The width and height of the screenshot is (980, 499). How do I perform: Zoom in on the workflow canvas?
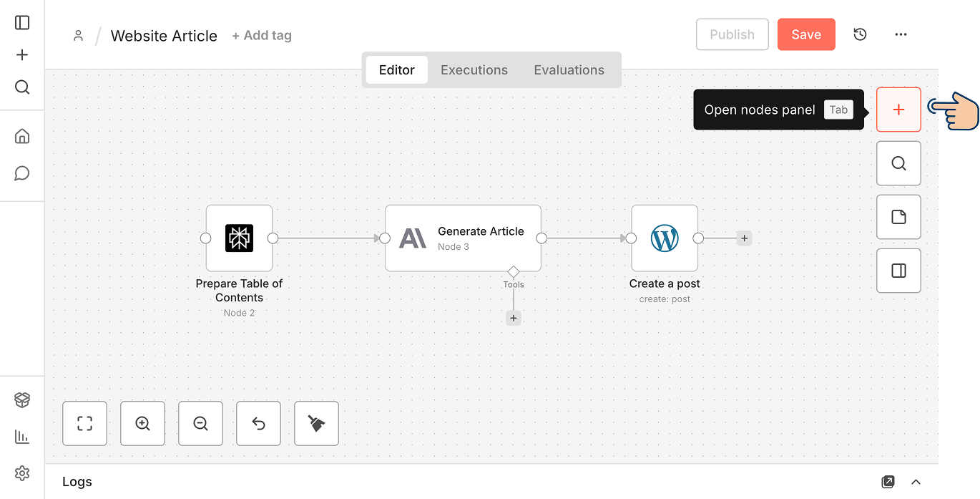point(142,423)
